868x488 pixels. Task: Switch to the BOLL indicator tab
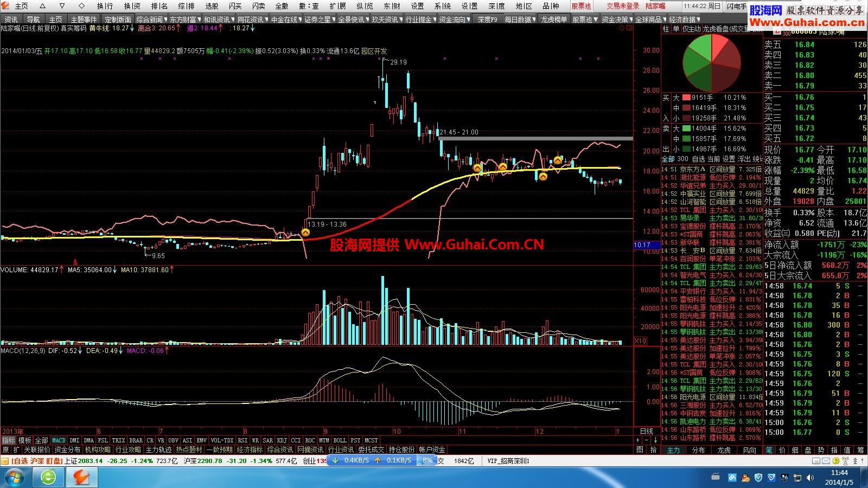(x=340, y=440)
